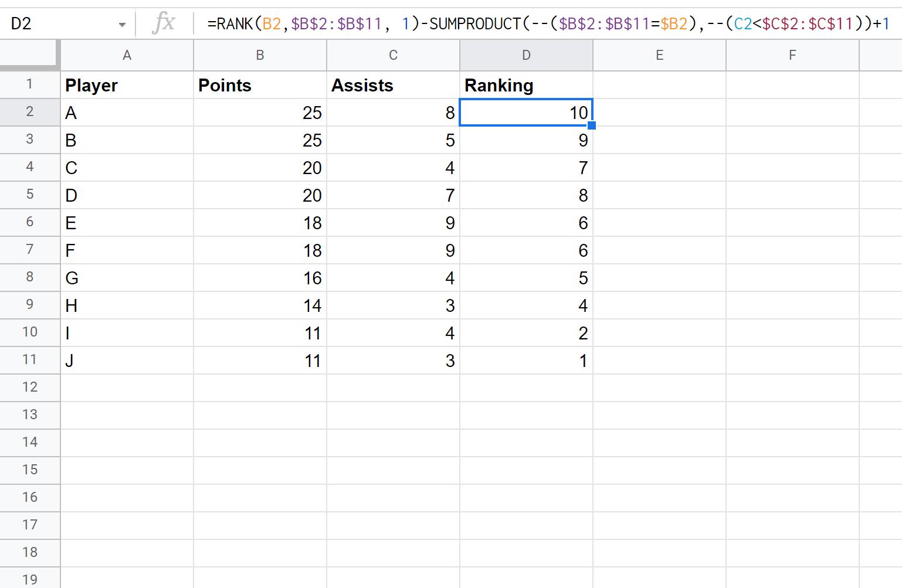
Task: Select column B header
Action: pyautogui.click(x=260, y=55)
